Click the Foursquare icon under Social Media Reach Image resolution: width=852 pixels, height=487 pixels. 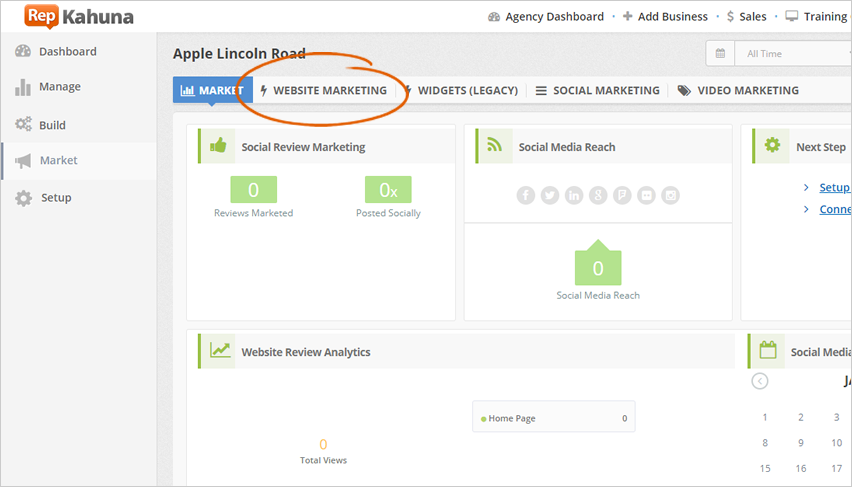(x=622, y=195)
